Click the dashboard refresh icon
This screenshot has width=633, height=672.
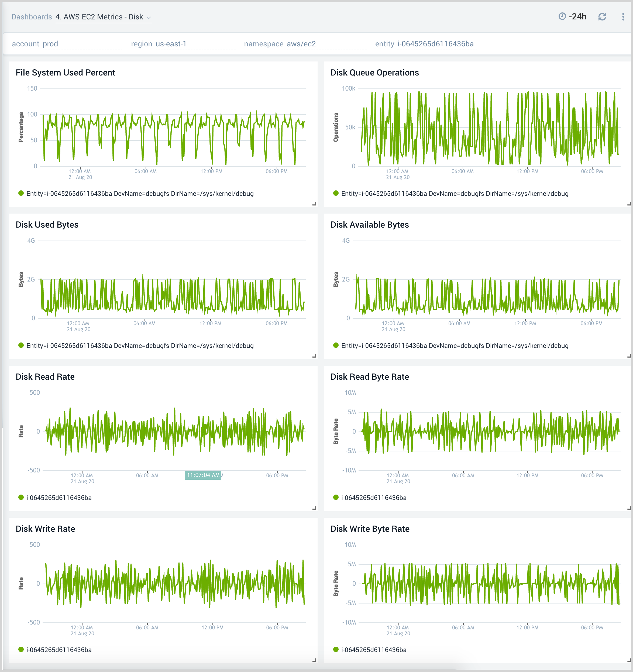point(602,16)
